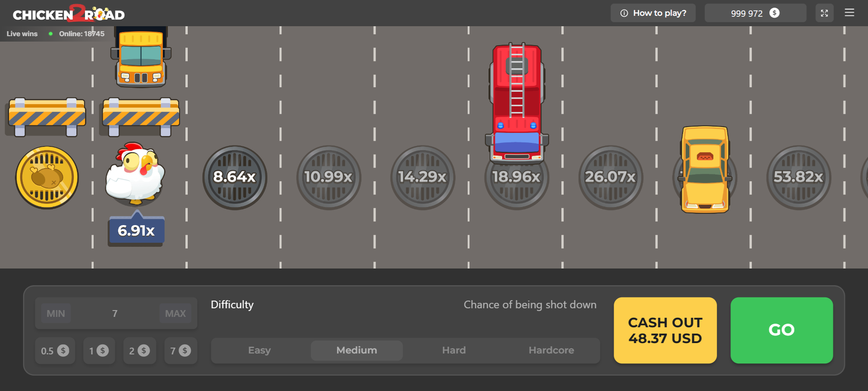The image size is (868, 391).
Task: Click the gold roasted chicken coin
Action: click(47, 178)
